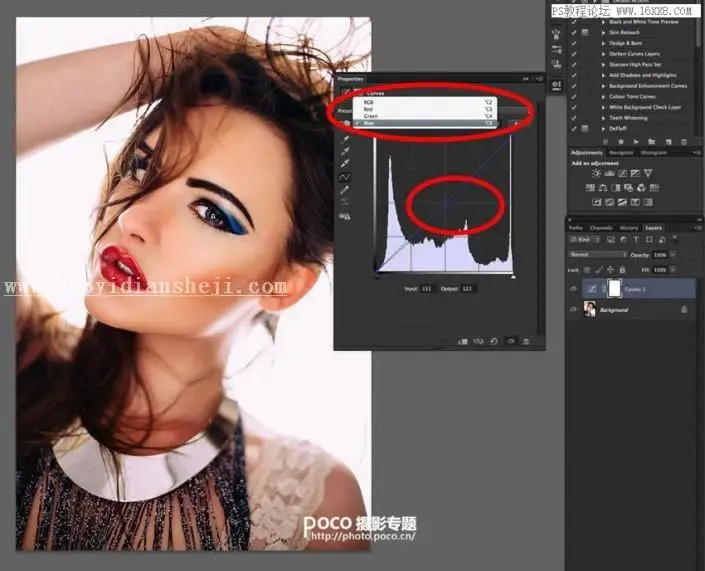Begin recording an action
The height and width of the screenshot is (571, 705).
621,142
